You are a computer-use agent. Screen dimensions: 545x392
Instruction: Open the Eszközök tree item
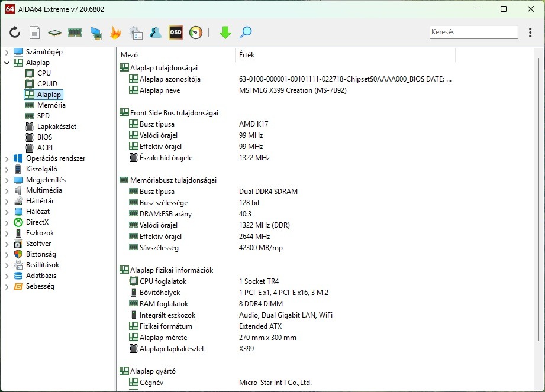pos(40,233)
